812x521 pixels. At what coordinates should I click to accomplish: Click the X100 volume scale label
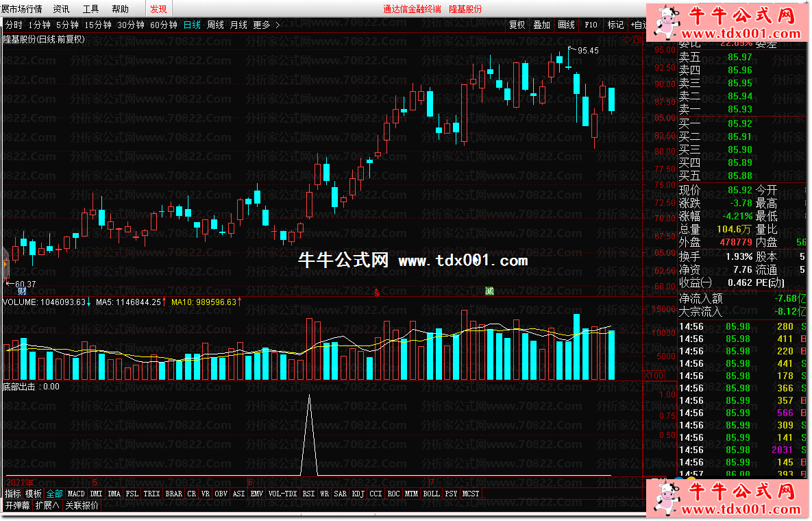(x=653, y=376)
